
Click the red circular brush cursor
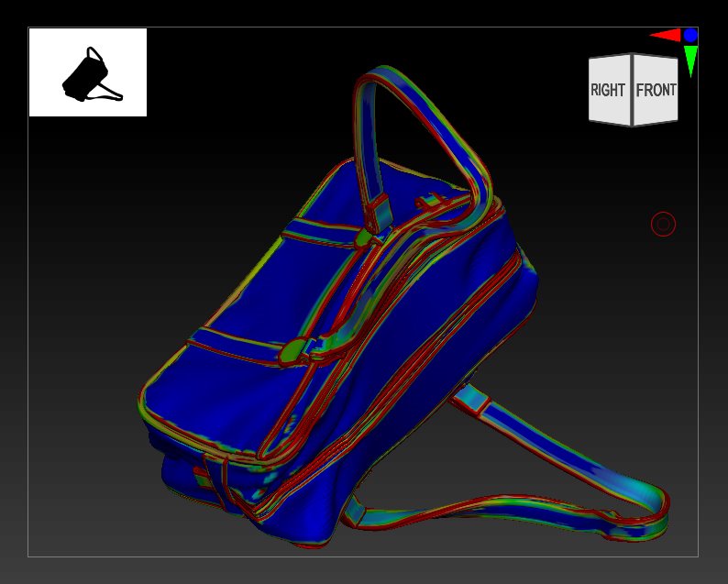[x=663, y=225]
